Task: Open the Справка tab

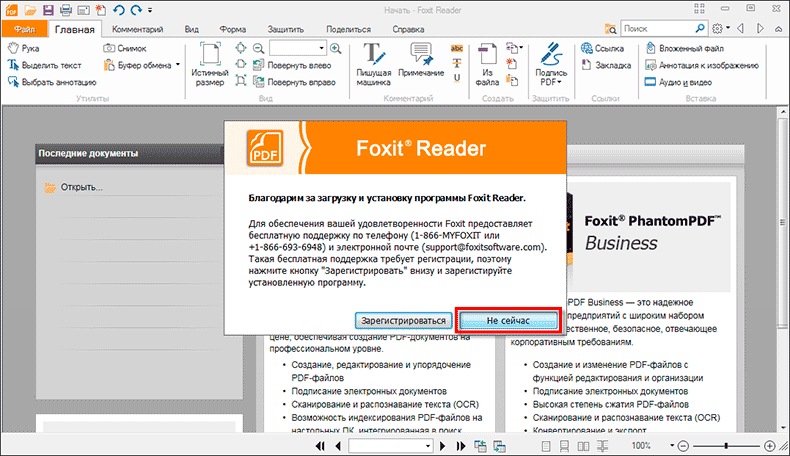Action: pos(408,29)
